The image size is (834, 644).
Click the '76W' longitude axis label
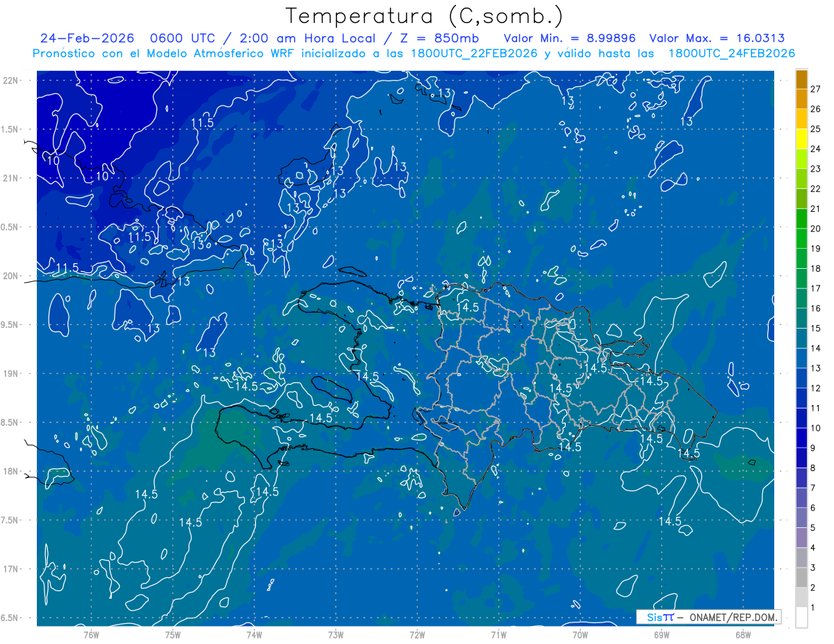[91, 635]
